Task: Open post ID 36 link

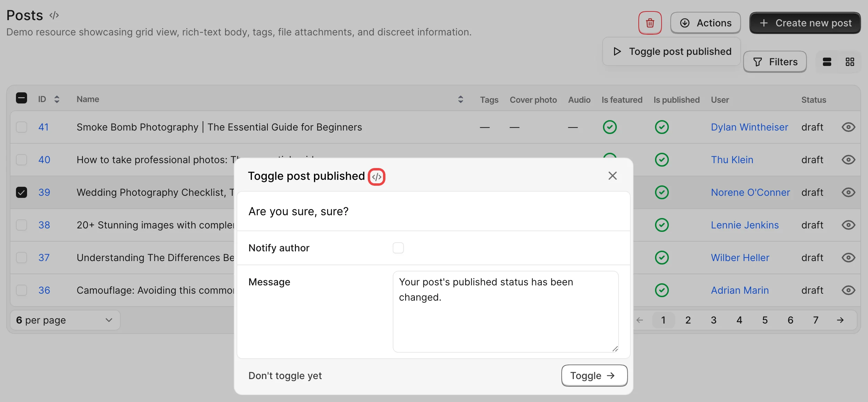Action: tap(44, 290)
